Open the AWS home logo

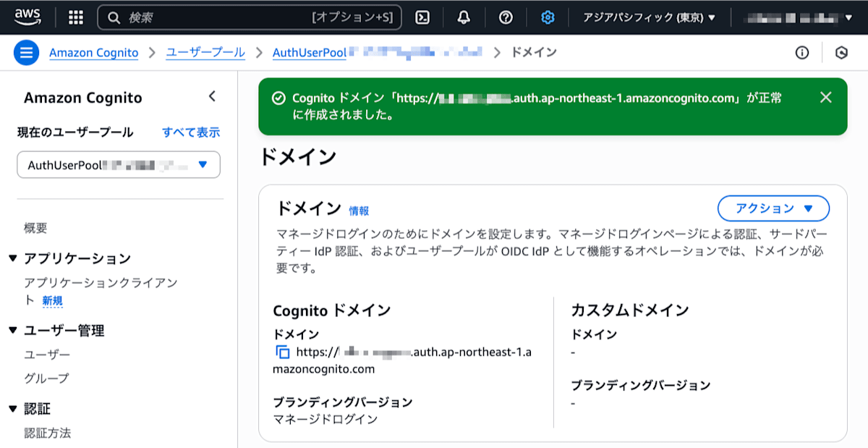coord(27,17)
